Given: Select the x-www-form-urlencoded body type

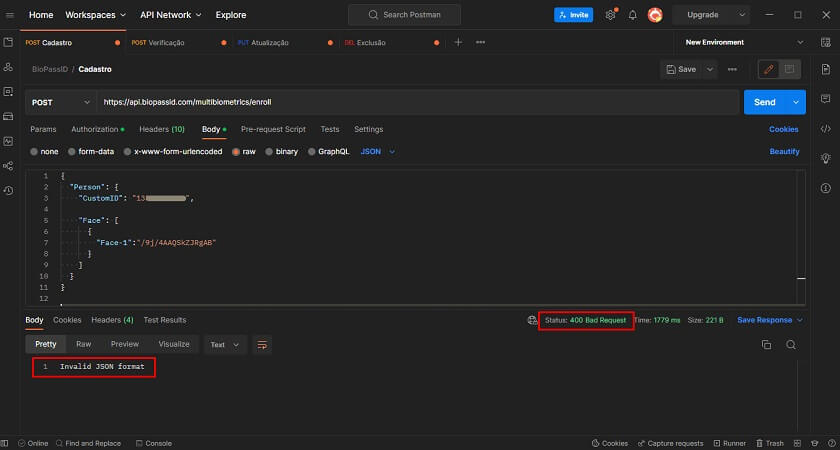Looking at the screenshot, I should click(172, 152).
